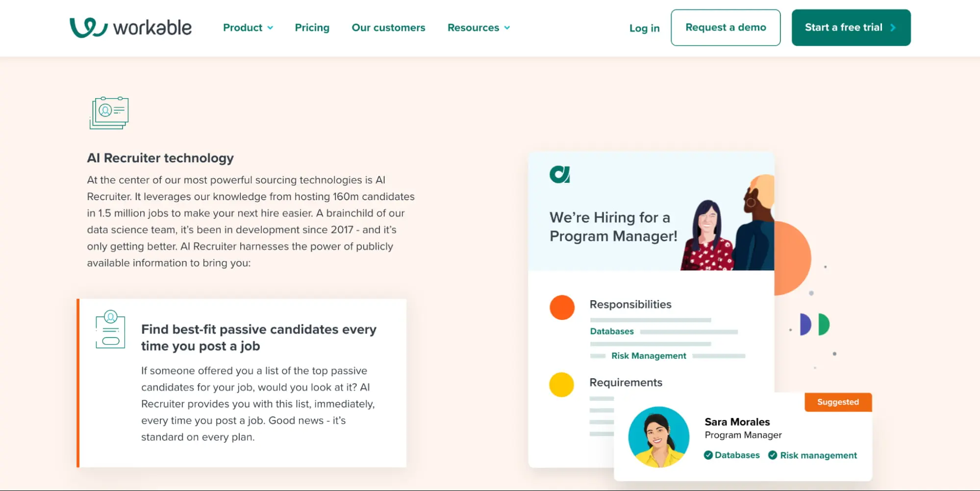Select Log in

(644, 28)
